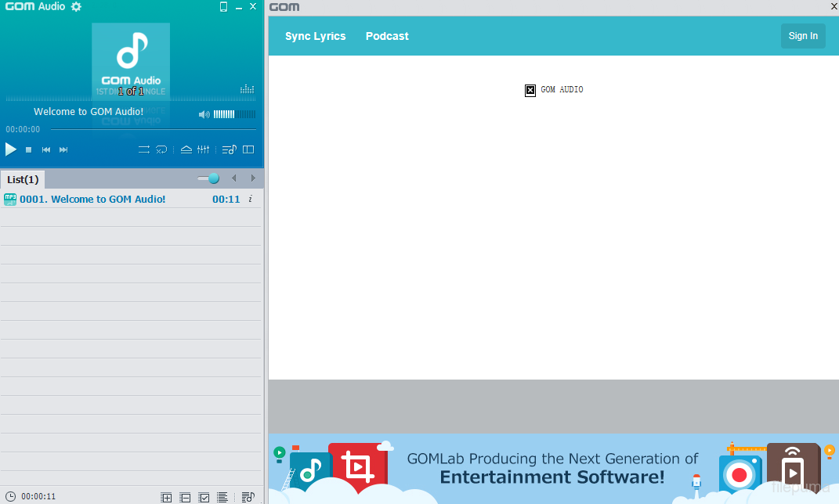Select items with the playlist checkmark icon

coord(204,498)
